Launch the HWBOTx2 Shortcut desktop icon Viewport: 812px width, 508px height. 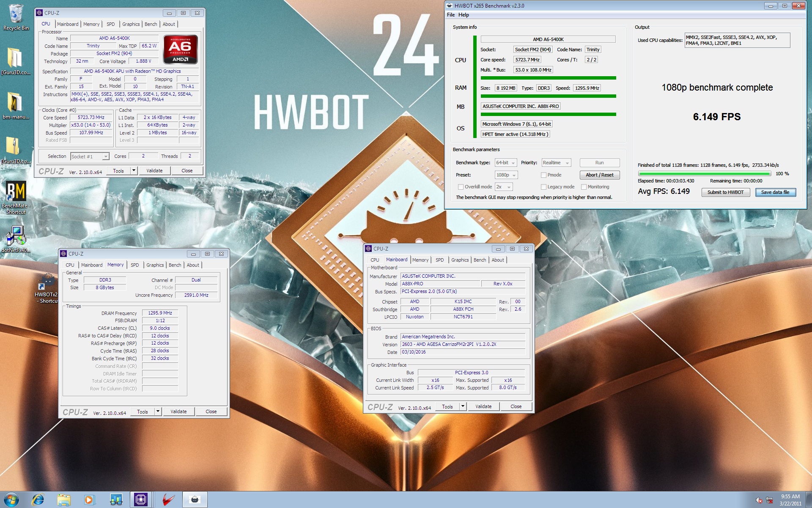46,288
